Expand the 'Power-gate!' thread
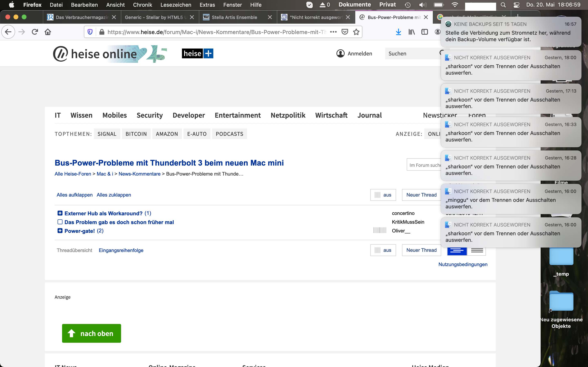 (60, 231)
